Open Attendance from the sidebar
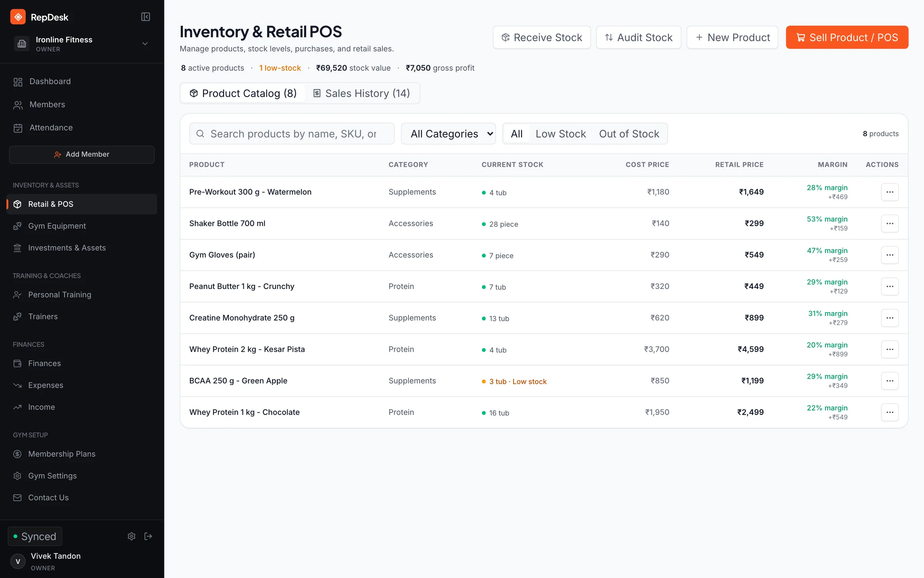924x578 pixels. point(82,128)
